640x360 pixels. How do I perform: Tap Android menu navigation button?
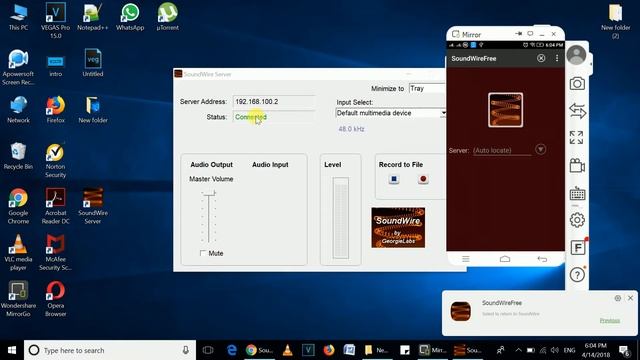point(466,259)
